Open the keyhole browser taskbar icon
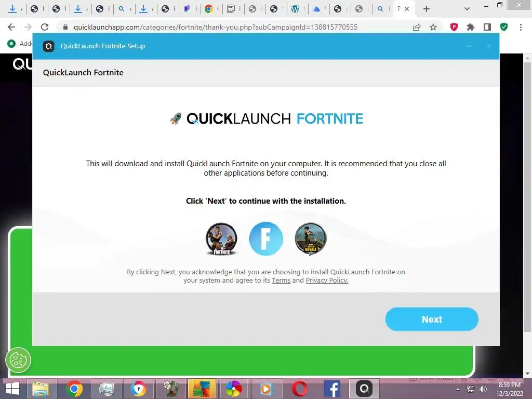Viewport: 532px width, 399px height. point(138,389)
